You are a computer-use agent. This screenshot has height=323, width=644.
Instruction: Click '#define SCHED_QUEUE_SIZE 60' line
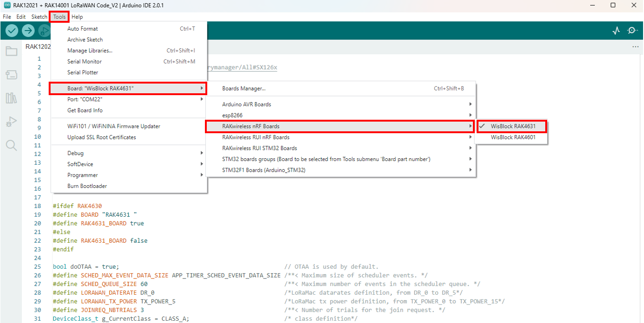tap(100, 284)
